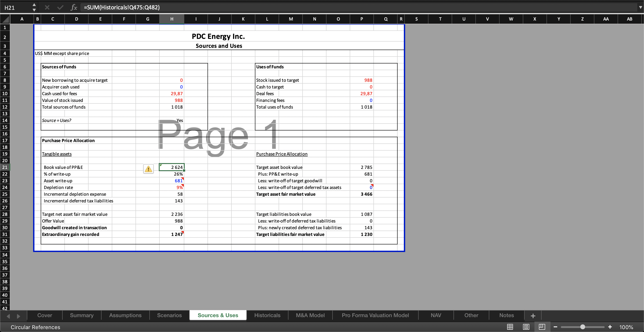This screenshot has width=644, height=332.
Task: Click Stock issued to target value 988
Action: [x=362, y=80]
